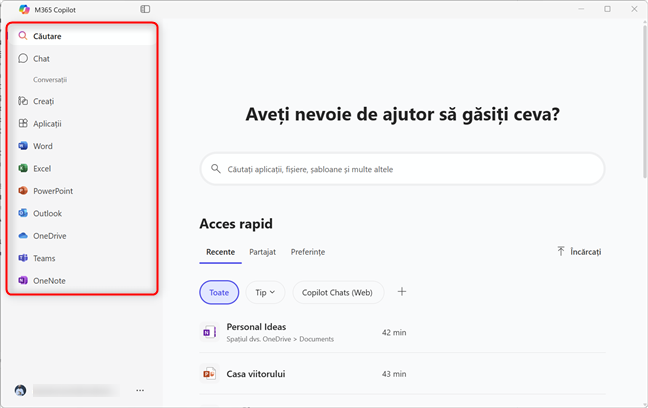Click the 42 min timestamp
The image size is (648, 408).
tap(394, 332)
